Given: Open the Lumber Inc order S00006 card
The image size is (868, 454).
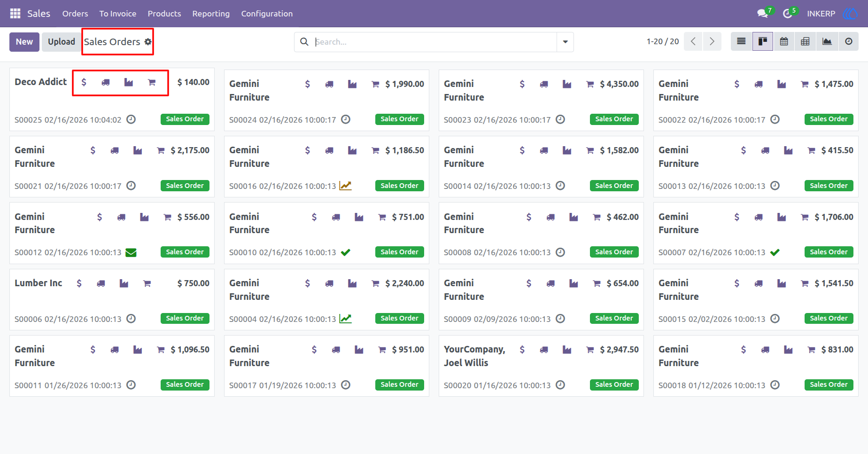Looking at the screenshot, I should point(112,299).
